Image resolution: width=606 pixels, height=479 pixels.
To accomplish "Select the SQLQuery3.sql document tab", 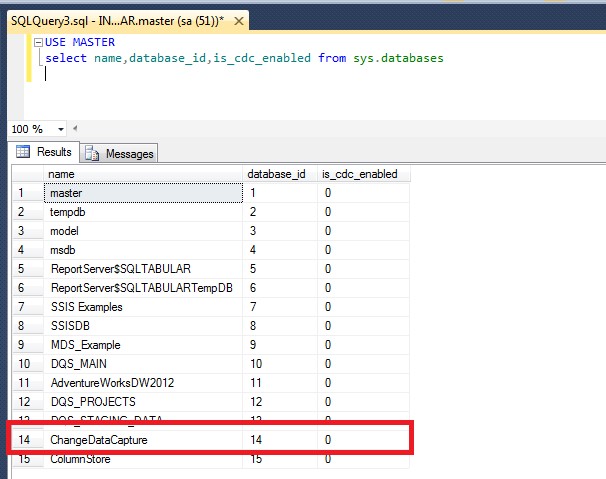I will 120,19.
